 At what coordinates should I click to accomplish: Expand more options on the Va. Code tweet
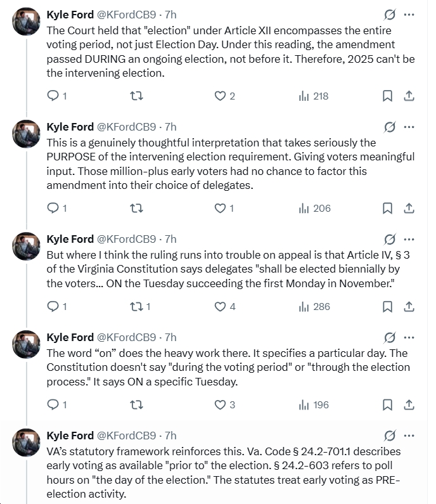click(409, 436)
